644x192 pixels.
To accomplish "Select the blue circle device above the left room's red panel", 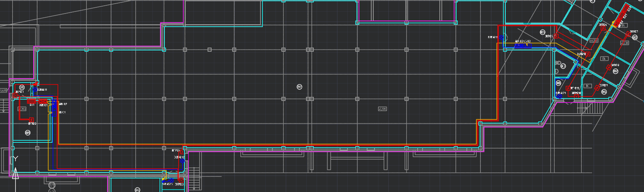I will pyautogui.click(x=35, y=90).
